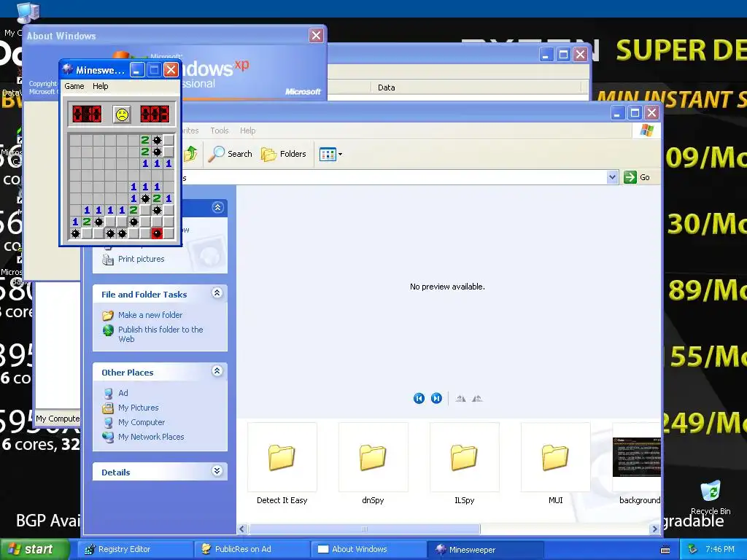The width and height of the screenshot is (747, 560).
Task: Open the Help menu in Minesweeper
Action: [101, 86]
